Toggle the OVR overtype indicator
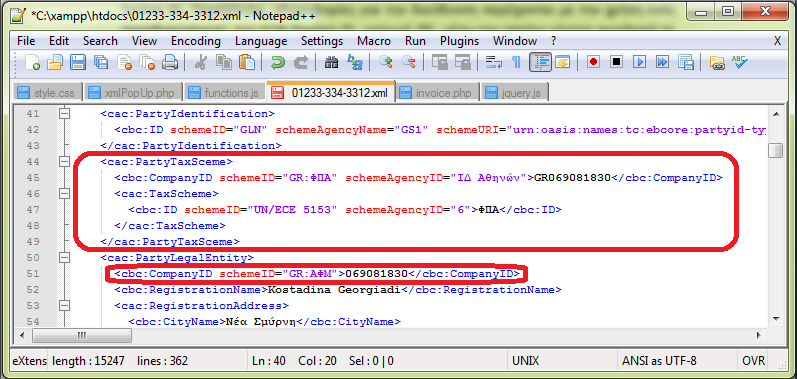The height and width of the screenshot is (379, 797). point(753,361)
